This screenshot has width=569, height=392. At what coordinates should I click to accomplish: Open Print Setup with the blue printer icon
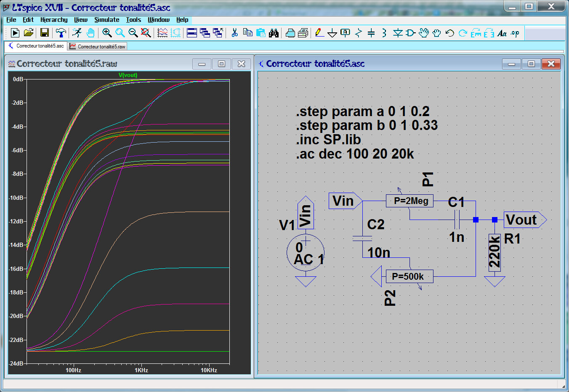point(290,33)
